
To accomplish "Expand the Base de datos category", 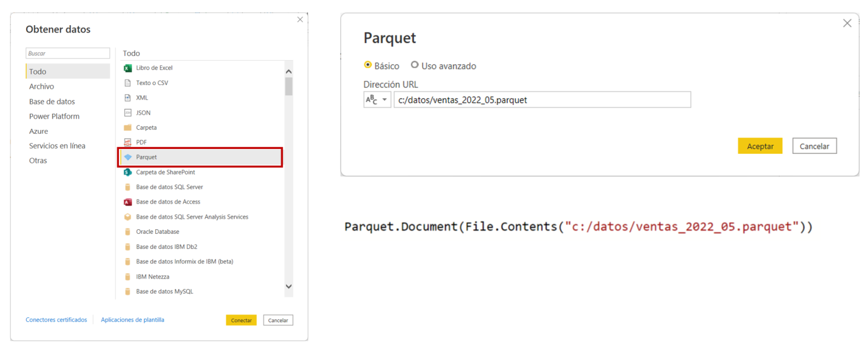I will coord(52,101).
